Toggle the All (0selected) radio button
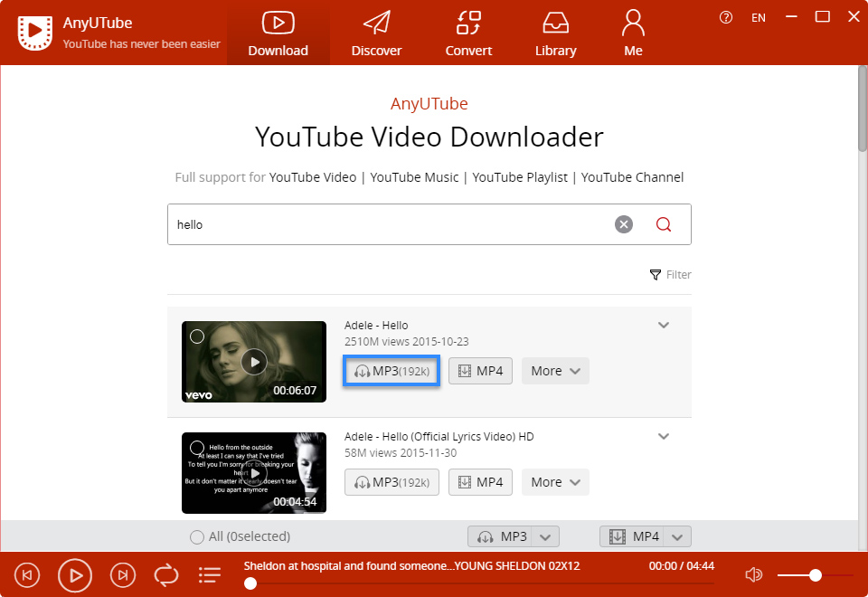This screenshot has height=597, width=868. point(196,536)
